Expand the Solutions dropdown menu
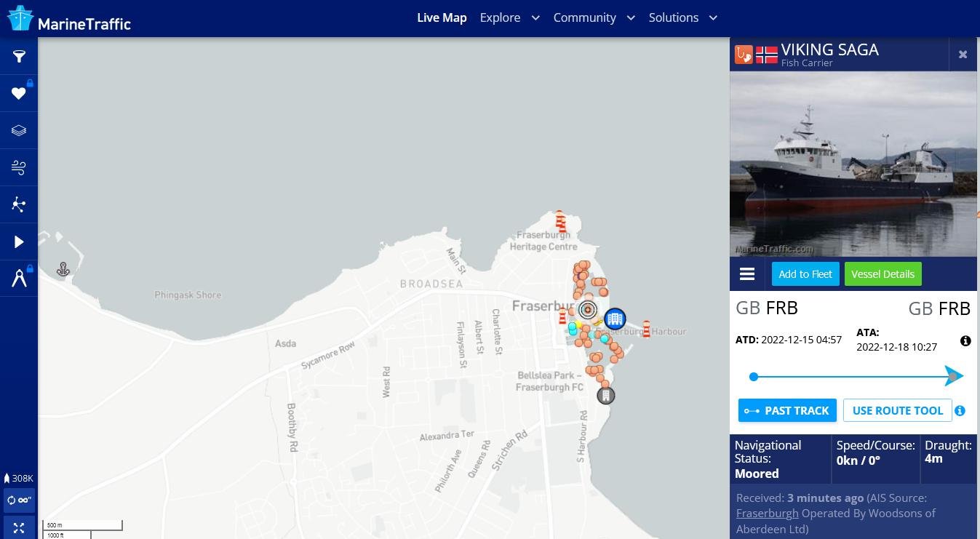 pos(682,17)
